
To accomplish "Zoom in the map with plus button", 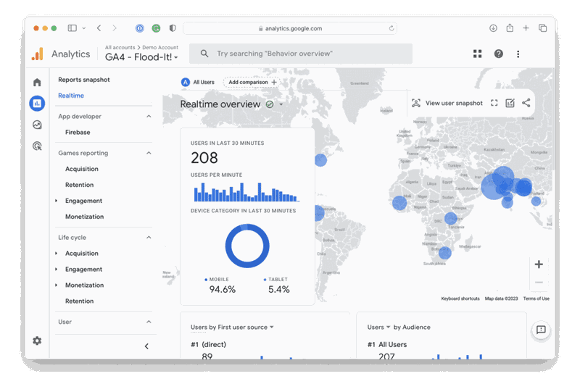I will [539, 264].
